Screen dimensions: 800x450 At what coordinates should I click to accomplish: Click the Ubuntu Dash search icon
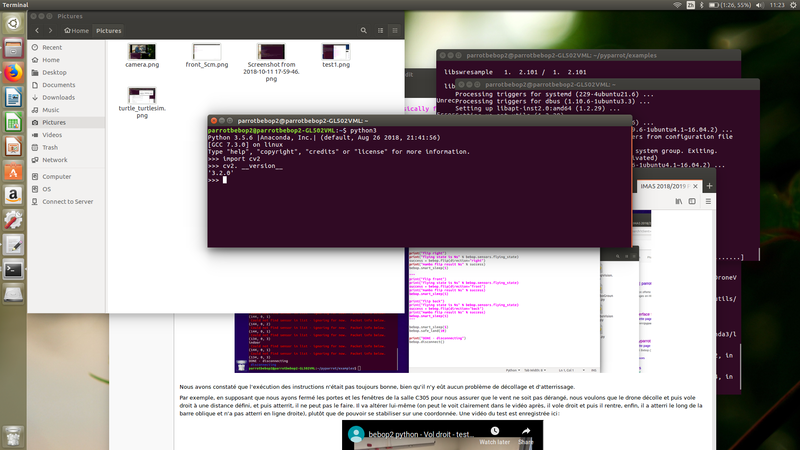[x=14, y=20]
